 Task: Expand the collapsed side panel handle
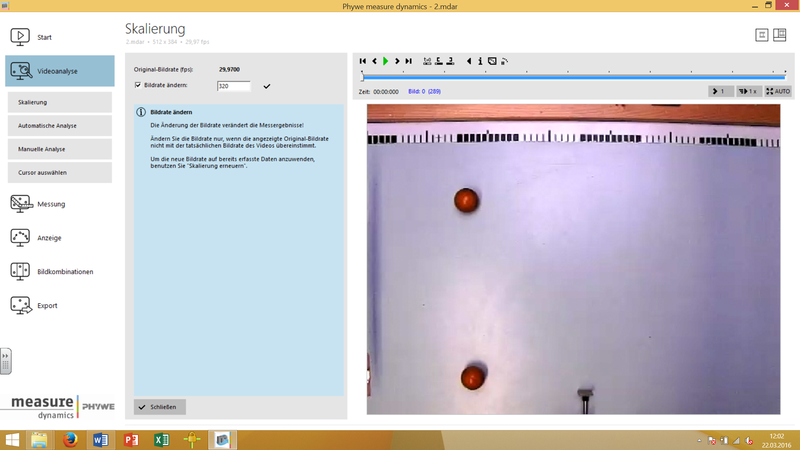tap(5, 361)
